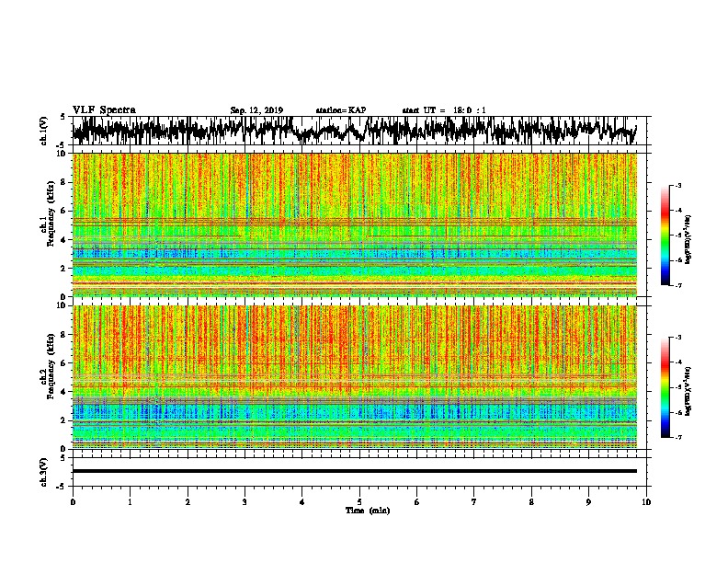
Task: Click the time axis tick label "6"
Action: click(416, 502)
